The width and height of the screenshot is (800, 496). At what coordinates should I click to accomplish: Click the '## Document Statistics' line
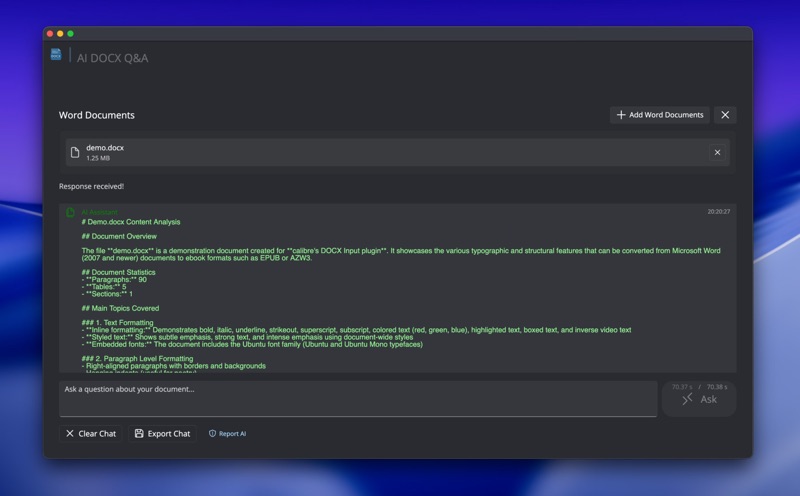click(118, 272)
